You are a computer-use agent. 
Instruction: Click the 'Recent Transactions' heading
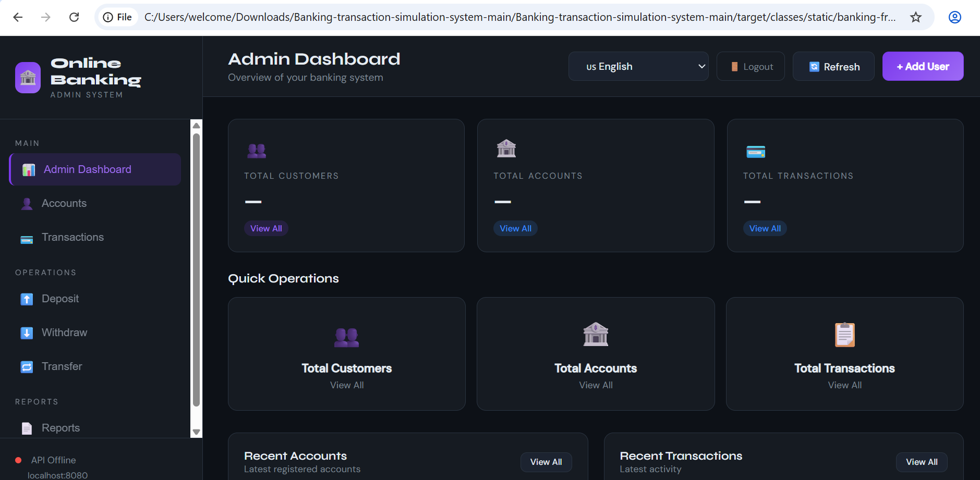point(681,456)
